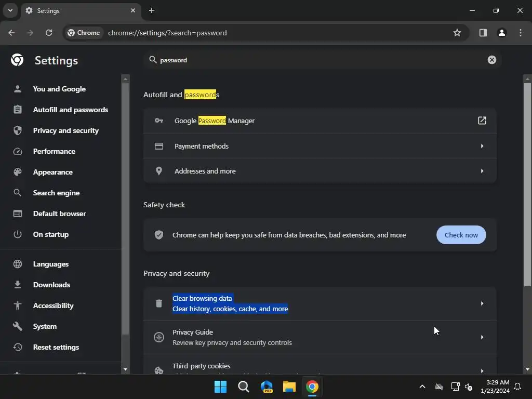Click the magnifier icon beside Search engine

[18, 193]
